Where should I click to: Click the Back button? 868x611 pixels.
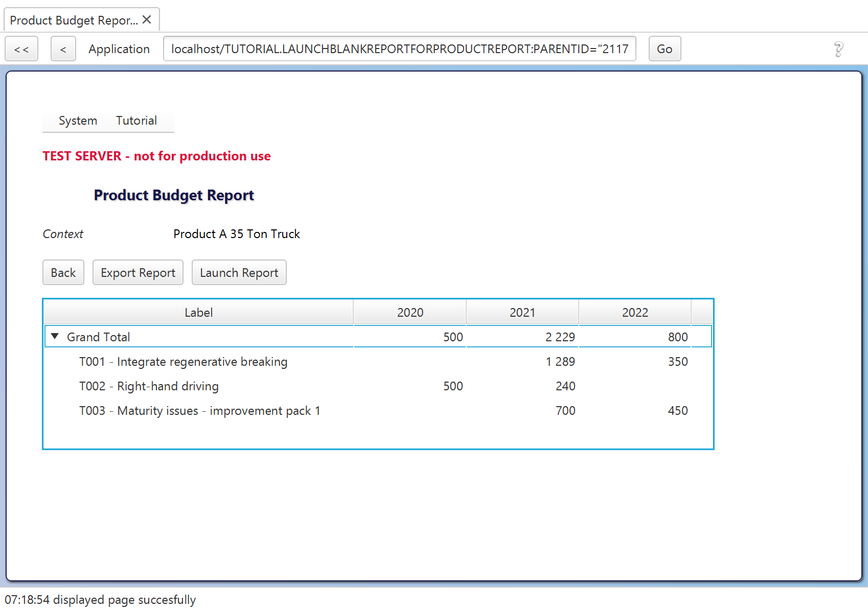click(63, 272)
